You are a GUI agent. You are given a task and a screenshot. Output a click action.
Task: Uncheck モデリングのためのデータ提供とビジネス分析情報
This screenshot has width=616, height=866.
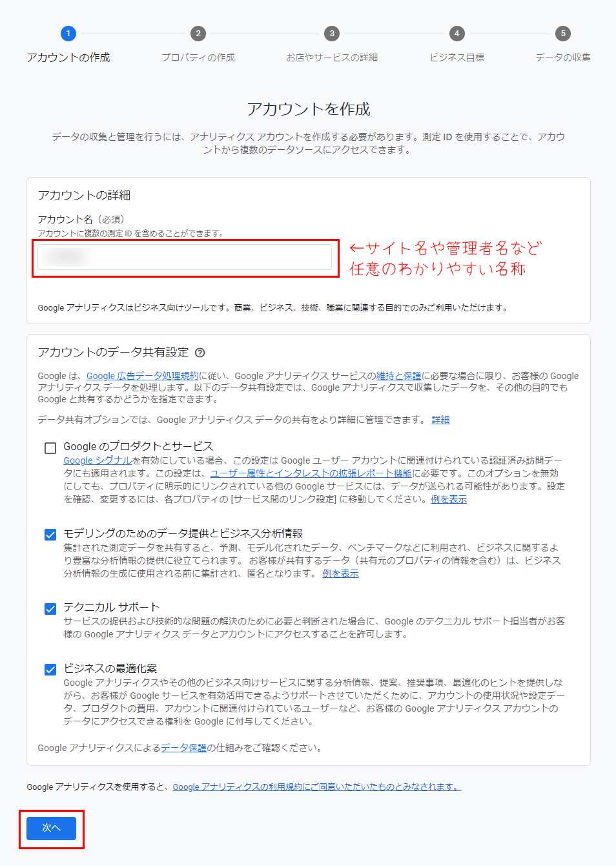click(x=50, y=535)
